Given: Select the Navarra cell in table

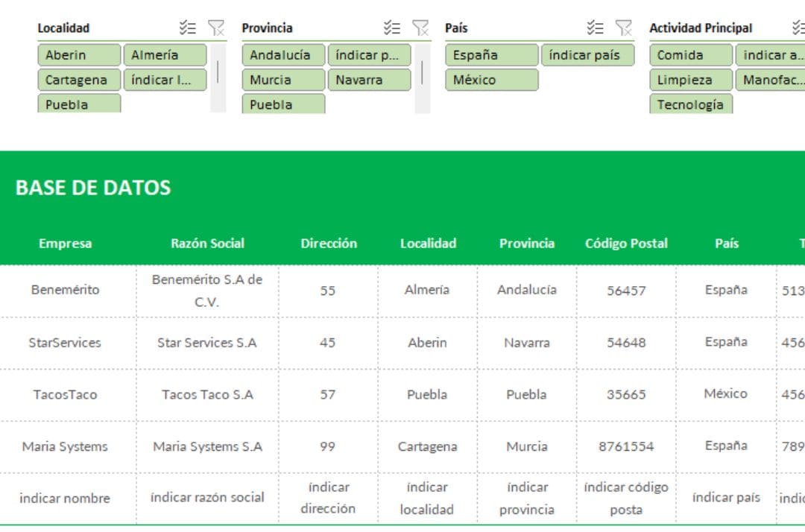Looking at the screenshot, I should 527,343.
